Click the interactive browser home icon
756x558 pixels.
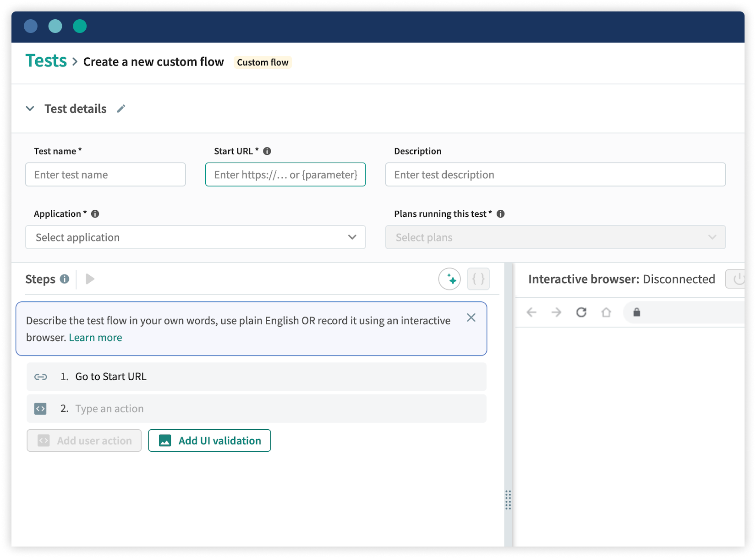pos(606,312)
